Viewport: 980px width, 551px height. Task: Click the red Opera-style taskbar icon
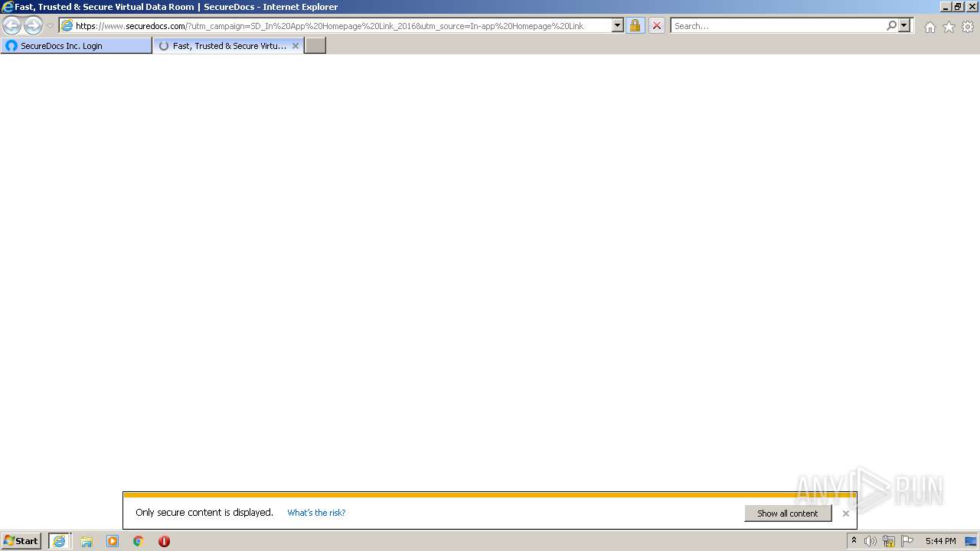click(x=164, y=541)
